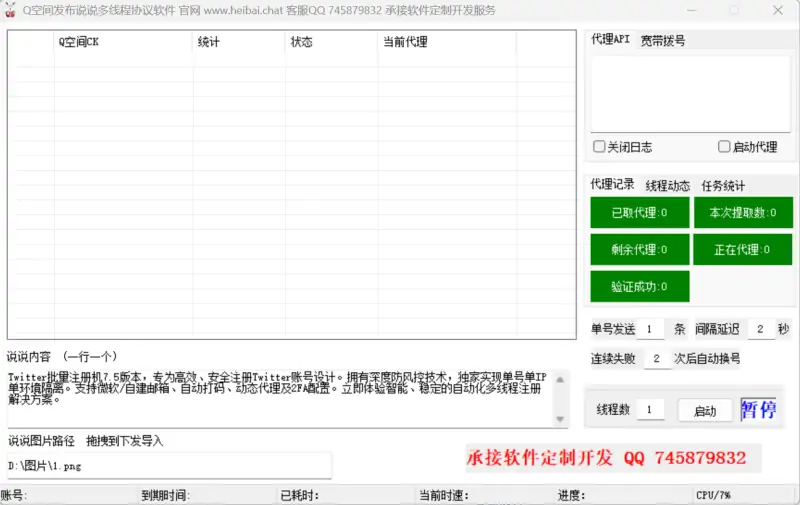Click the 本次提取数 green button

coord(743,213)
